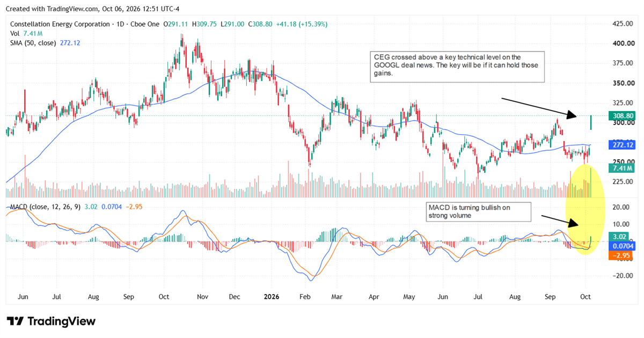Click the orange -2.95 signal axis tag
644x338 pixels.
621,255
